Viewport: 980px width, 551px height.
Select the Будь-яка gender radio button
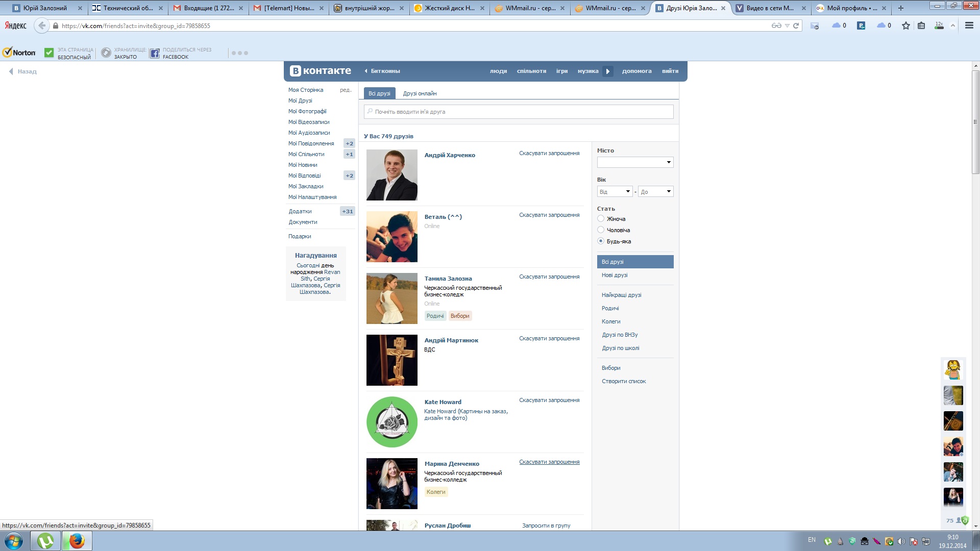[x=601, y=241]
